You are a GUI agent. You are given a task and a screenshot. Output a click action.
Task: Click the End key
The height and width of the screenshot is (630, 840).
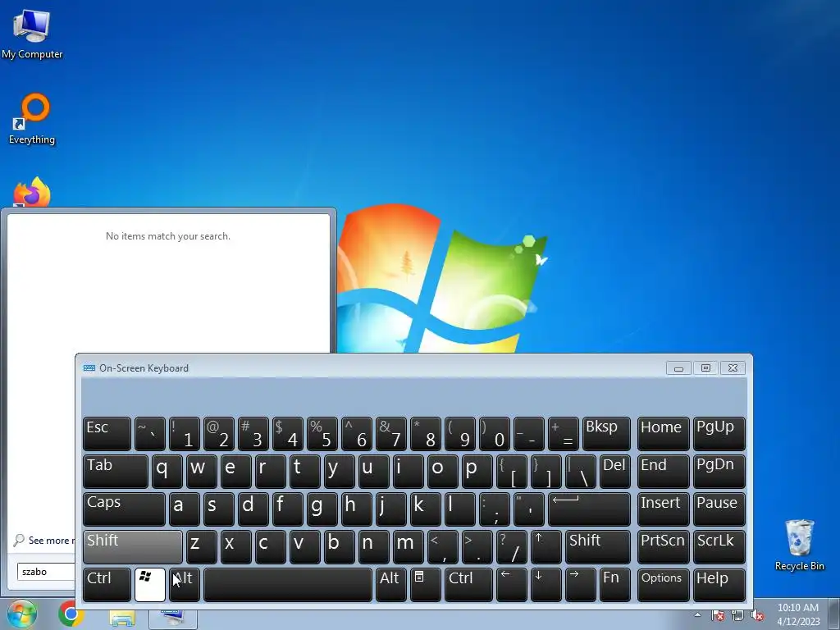tap(663, 472)
